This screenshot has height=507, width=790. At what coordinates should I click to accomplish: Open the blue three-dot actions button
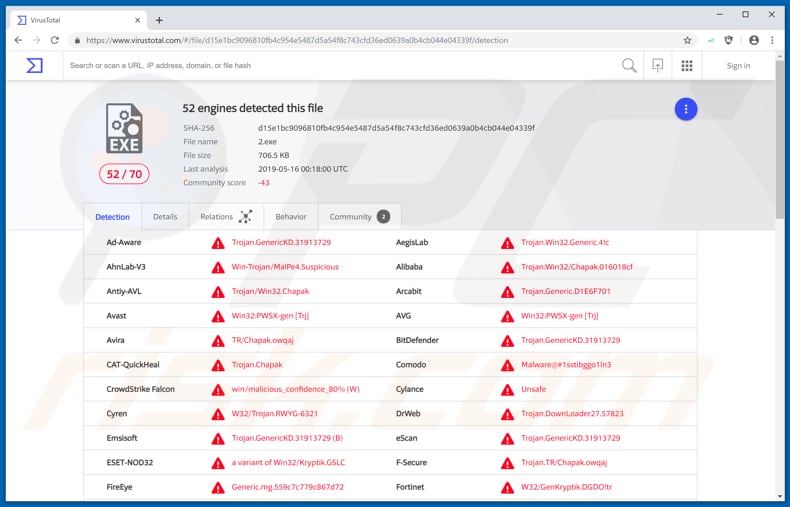pyautogui.click(x=686, y=109)
